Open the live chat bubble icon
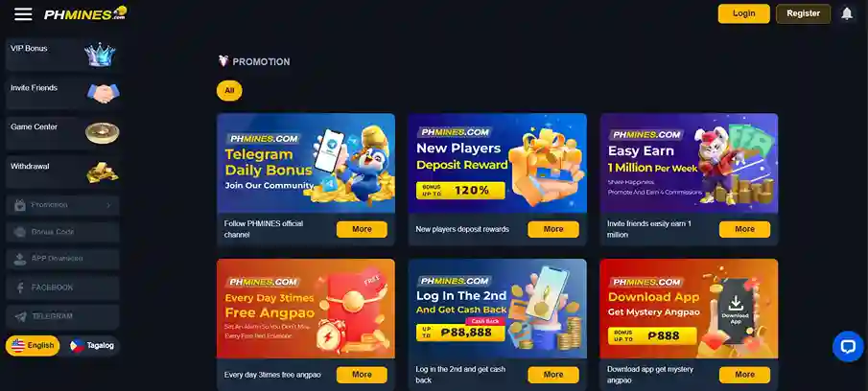Screen dimensions: 868x391 848,346
